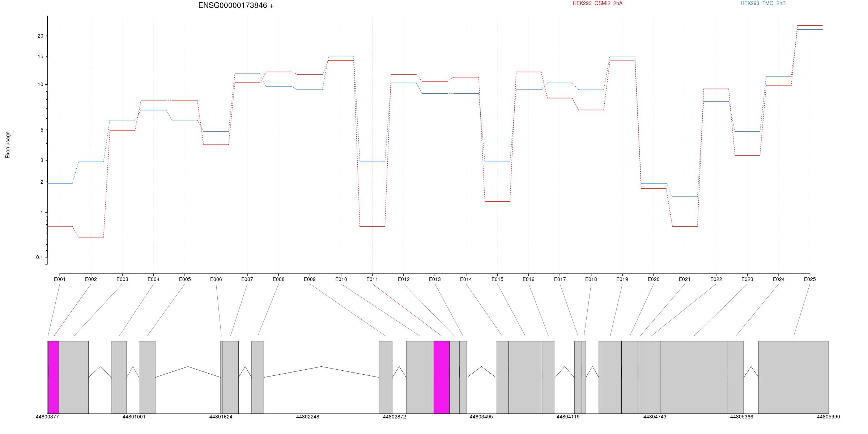Screen dimensions: 868x434
Task: Click the blue line segment at E001
Action: (60, 183)
